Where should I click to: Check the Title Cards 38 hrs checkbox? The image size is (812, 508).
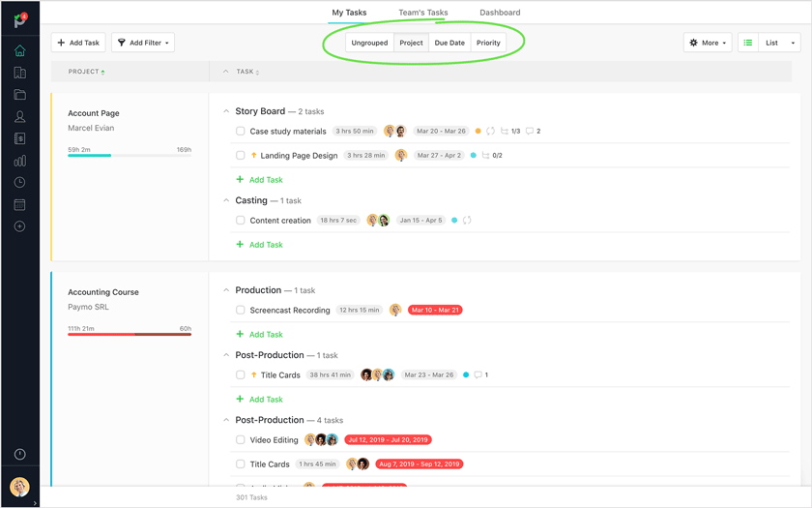point(241,374)
